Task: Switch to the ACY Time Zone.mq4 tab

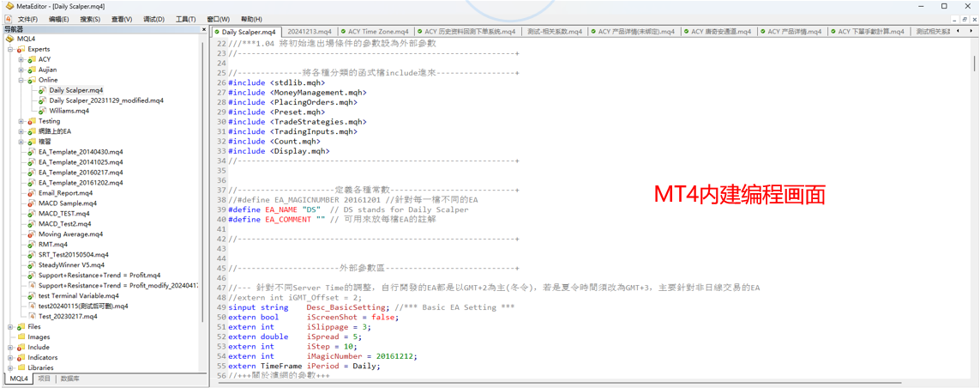Action: [x=378, y=32]
